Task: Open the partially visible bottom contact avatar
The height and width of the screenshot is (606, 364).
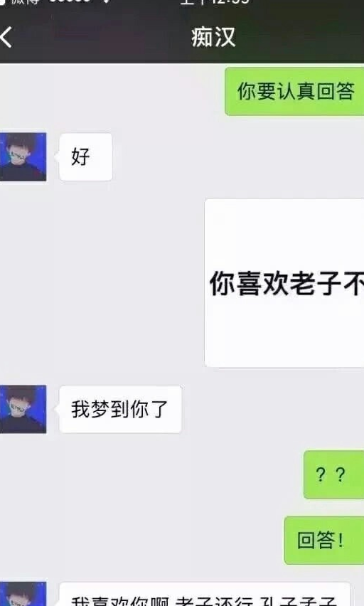Action: 23,594
